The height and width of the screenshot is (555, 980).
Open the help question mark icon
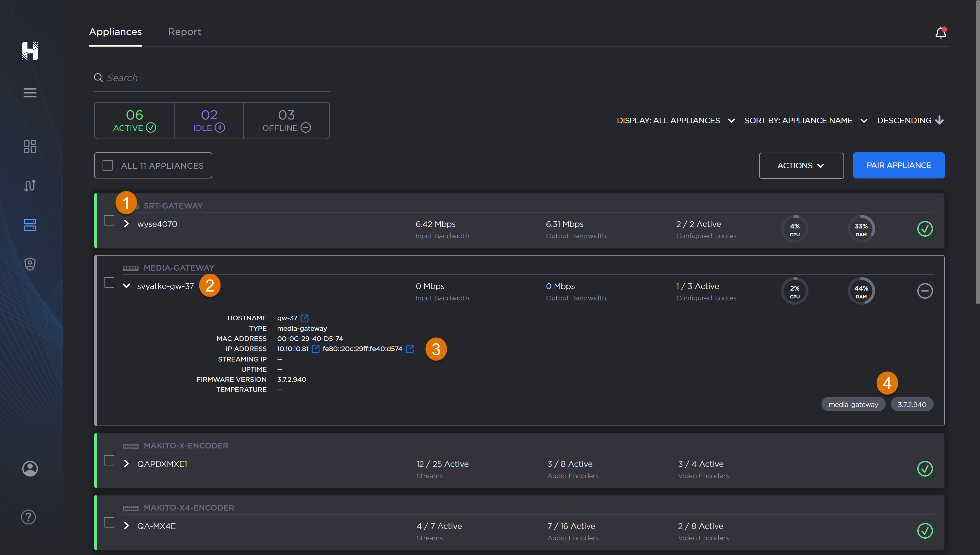[x=28, y=517]
